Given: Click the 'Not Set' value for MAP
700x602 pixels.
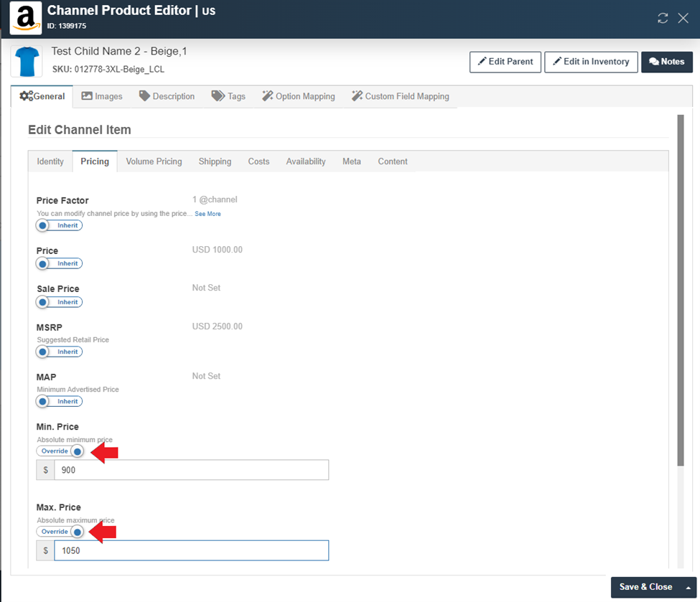Looking at the screenshot, I should 206,376.
